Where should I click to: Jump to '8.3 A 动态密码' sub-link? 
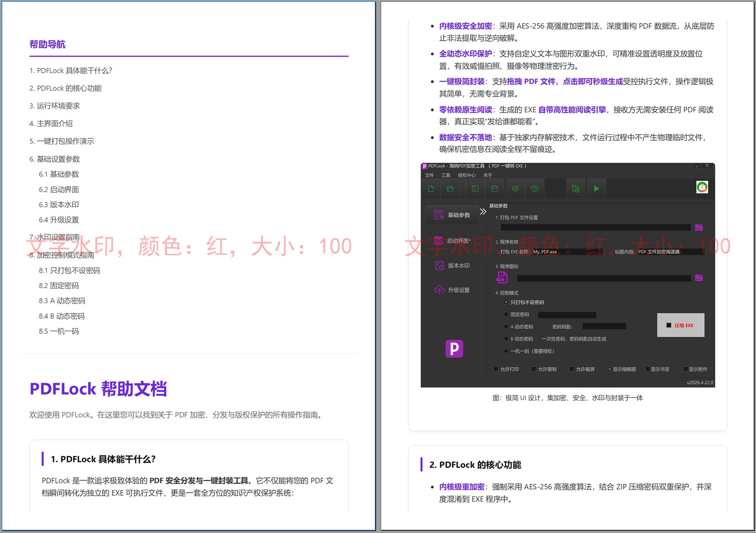pos(62,301)
